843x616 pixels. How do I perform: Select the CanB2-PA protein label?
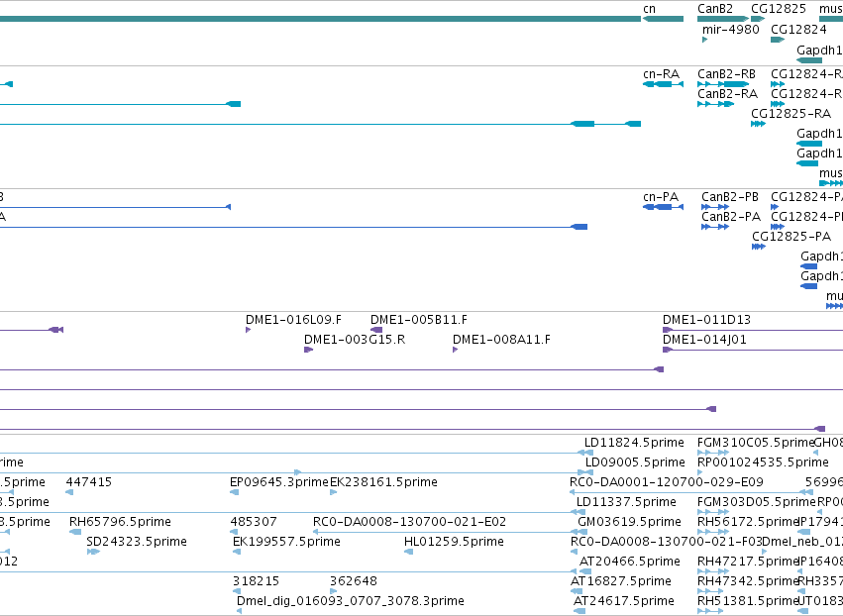[731, 217]
